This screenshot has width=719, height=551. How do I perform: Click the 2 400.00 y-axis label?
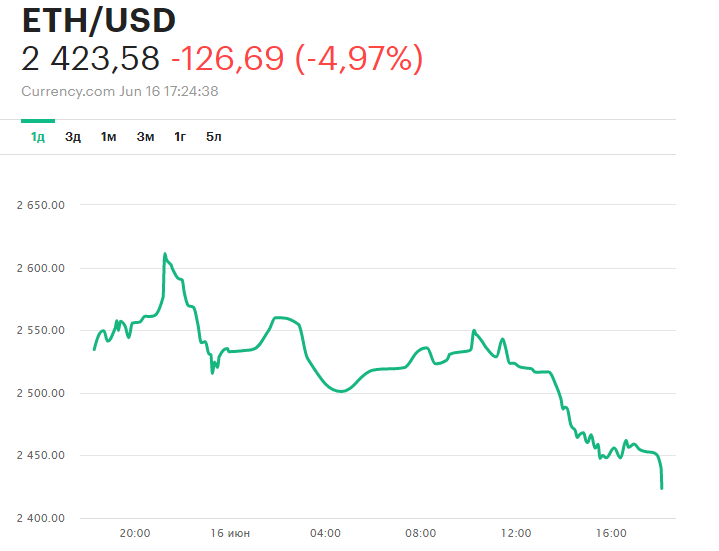[41, 518]
